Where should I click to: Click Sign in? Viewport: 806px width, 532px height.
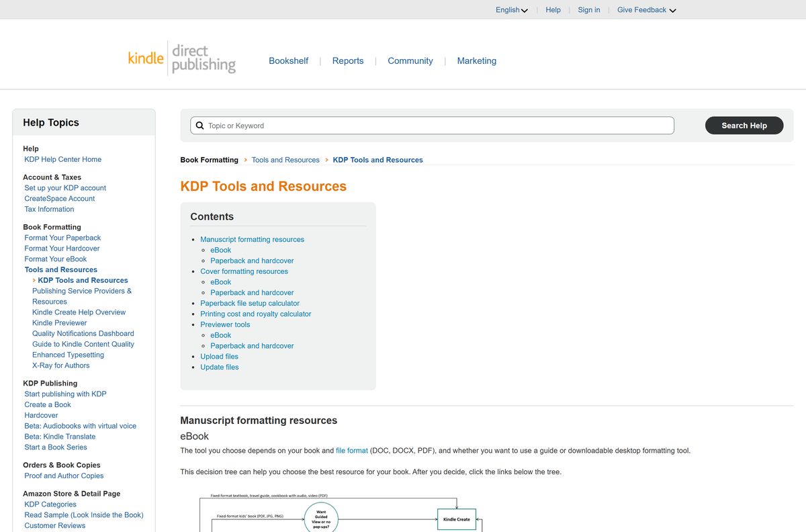pyautogui.click(x=589, y=10)
